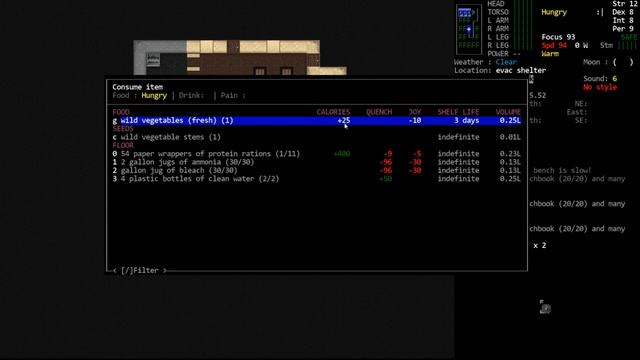Click the POWER label in sidebar
640x360 pixels.
[x=498, y=53]
